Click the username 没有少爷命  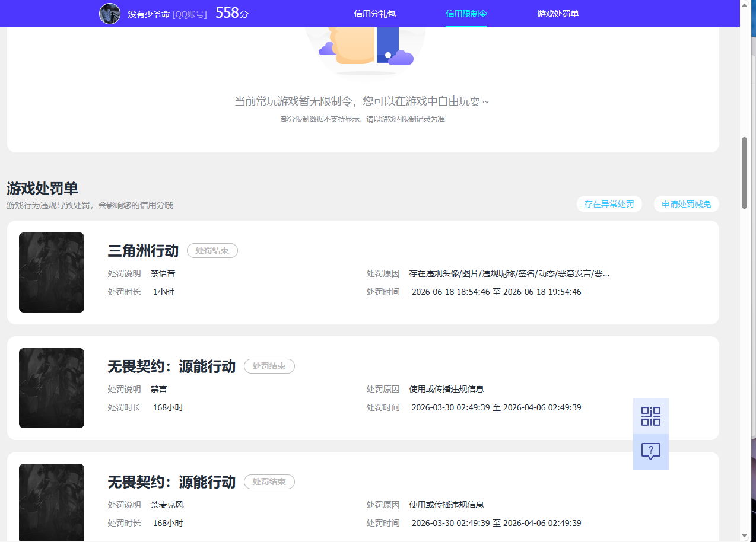pyautogui.click(x=149, y=14)
